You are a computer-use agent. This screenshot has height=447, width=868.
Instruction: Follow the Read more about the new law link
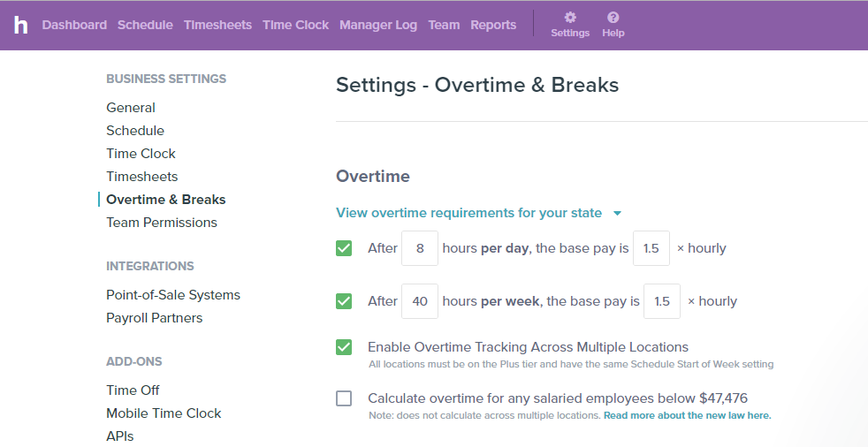[x=687, y=415]
